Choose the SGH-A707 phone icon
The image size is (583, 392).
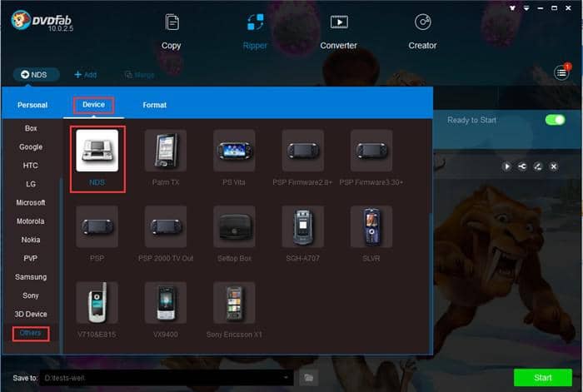click(x=302, y=226)
